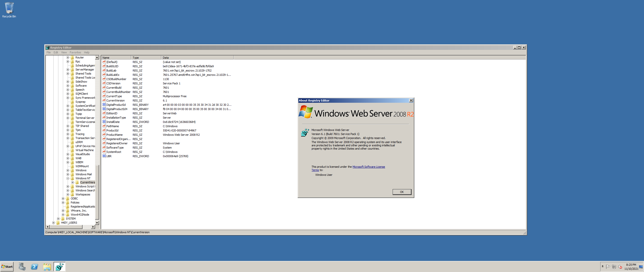Screen dimensions: 644x272
Task: Click the EditionID string value icon
Action: pos(104,113)
